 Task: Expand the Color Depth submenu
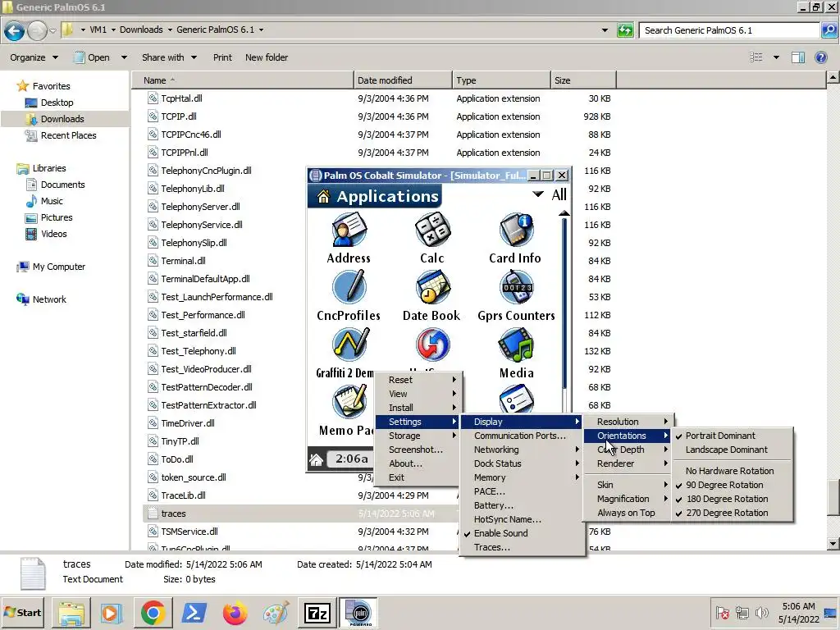628,450
